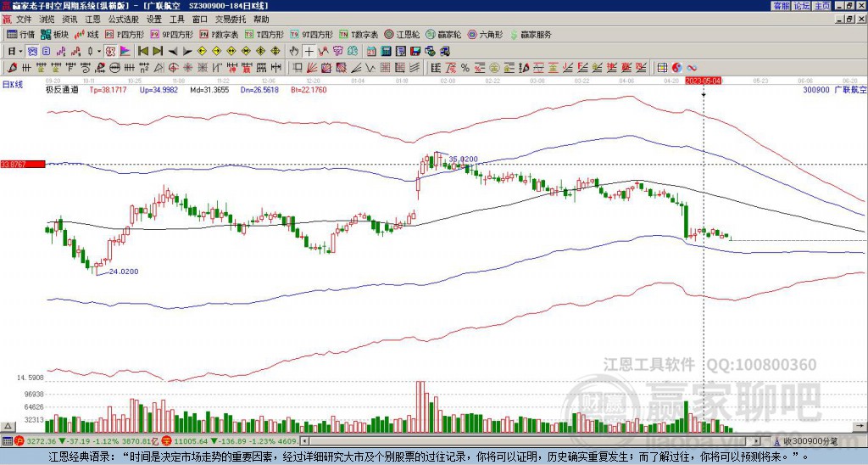Move chart right with black right arrow
868x465 pixels.
(x=187, y=52)
